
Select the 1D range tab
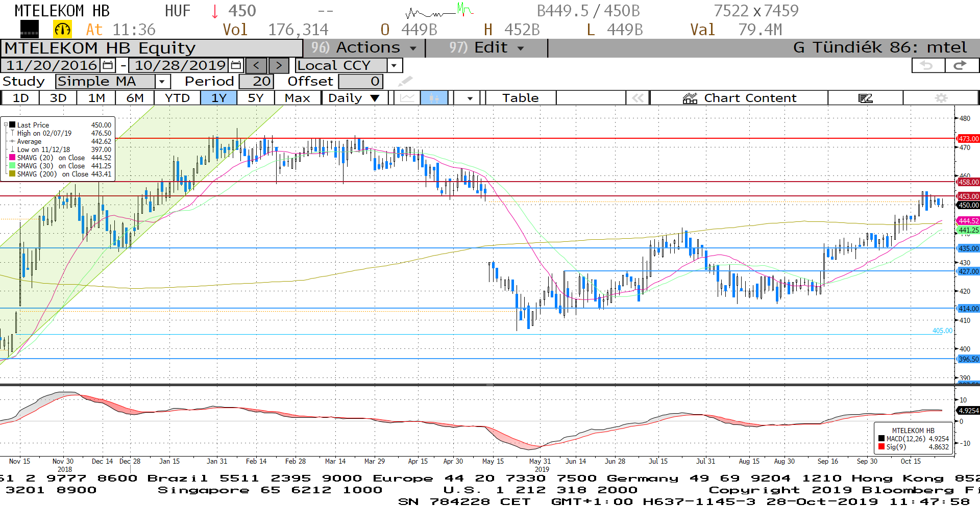coord(20,98)
